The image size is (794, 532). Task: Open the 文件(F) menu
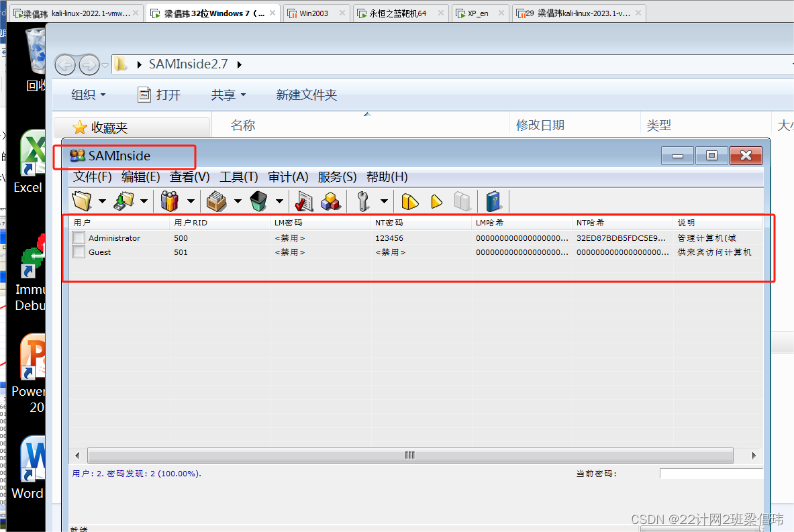(92, 176)
